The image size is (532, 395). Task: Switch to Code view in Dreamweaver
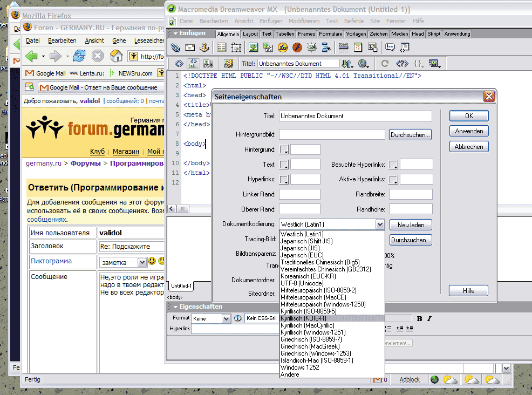(179, 64)
